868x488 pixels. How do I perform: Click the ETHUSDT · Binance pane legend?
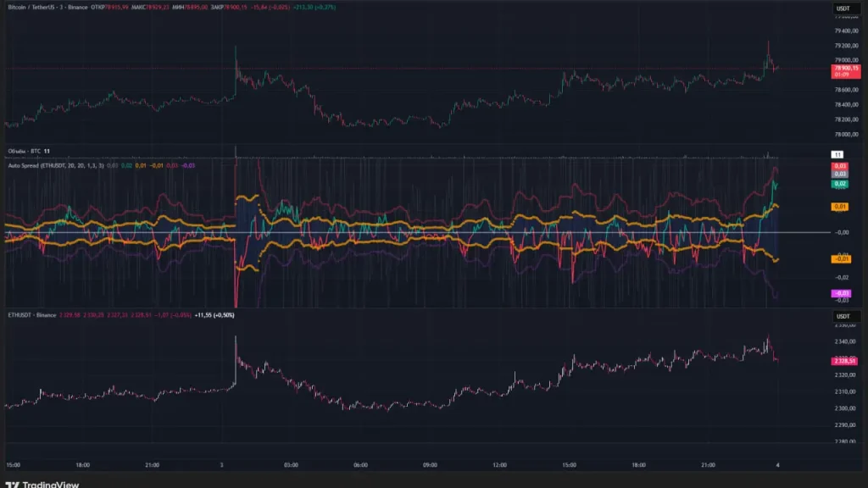(32, 315)
